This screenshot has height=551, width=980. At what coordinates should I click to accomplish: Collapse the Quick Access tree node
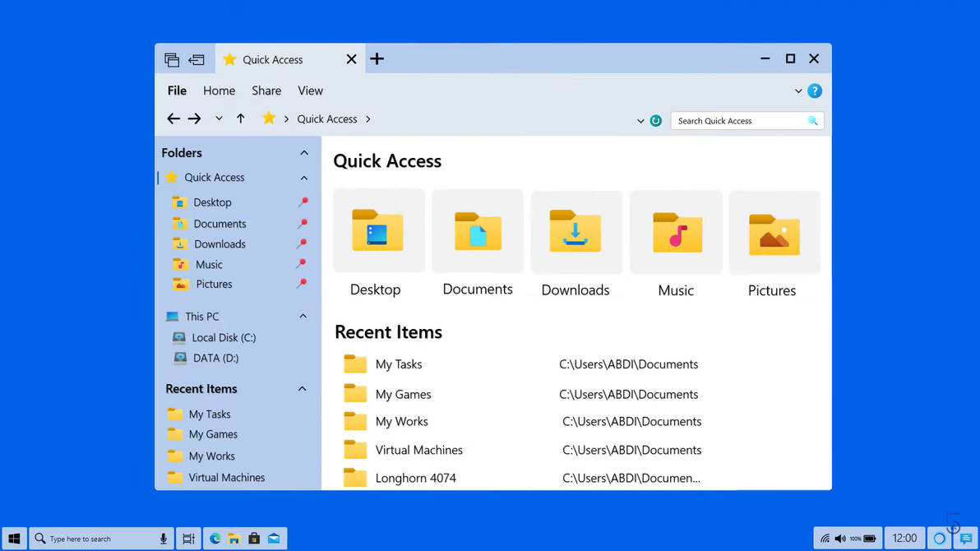303,178
